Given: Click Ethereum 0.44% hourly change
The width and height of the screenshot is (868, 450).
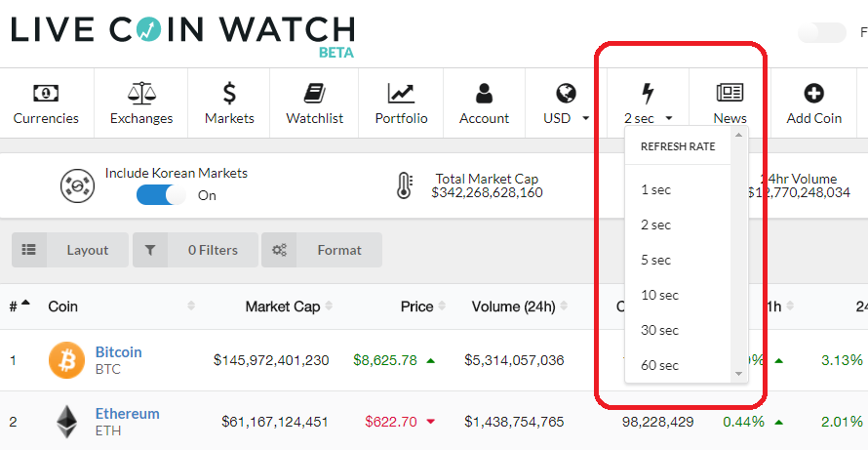Looking at the screenshot, I should 743,422.
